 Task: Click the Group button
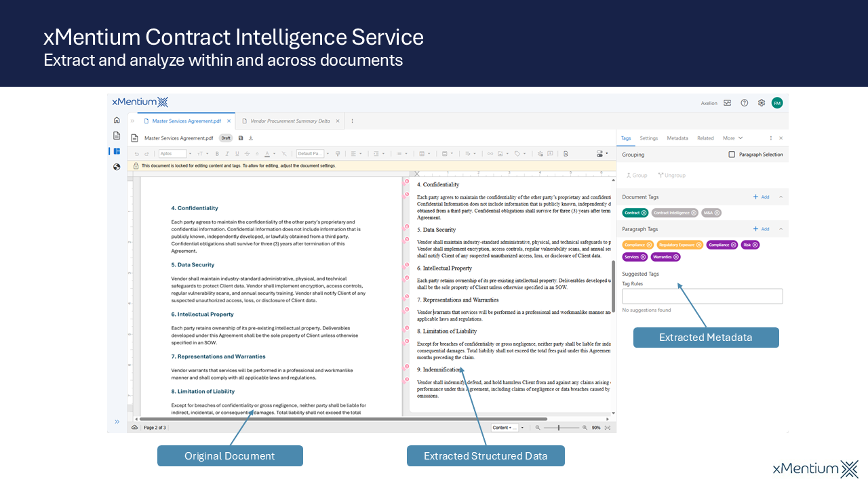[636, 176]
